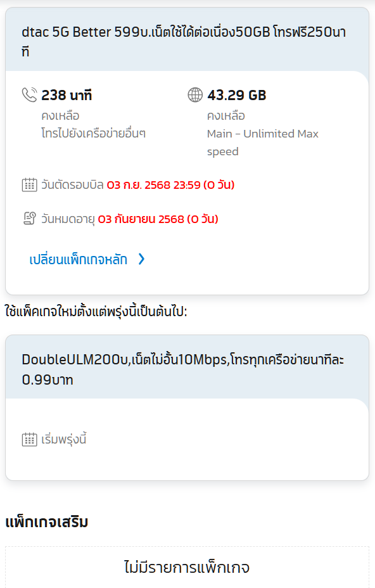Click the โทรไปยังเครือข่ายอื่นๆ label
375x588 pixels.
coord(93,134)
